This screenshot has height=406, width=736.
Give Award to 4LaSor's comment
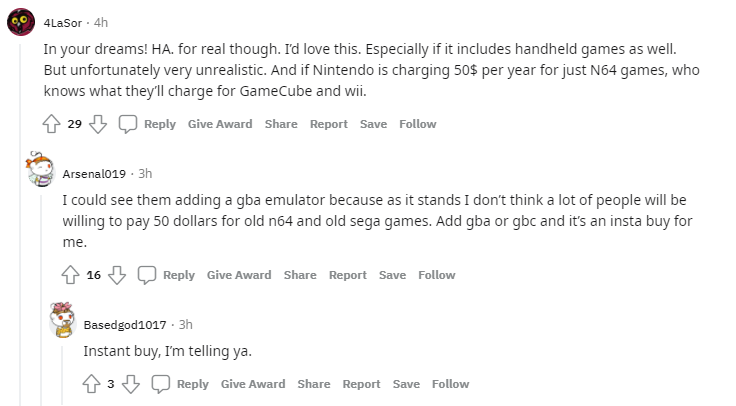point(220,124)
